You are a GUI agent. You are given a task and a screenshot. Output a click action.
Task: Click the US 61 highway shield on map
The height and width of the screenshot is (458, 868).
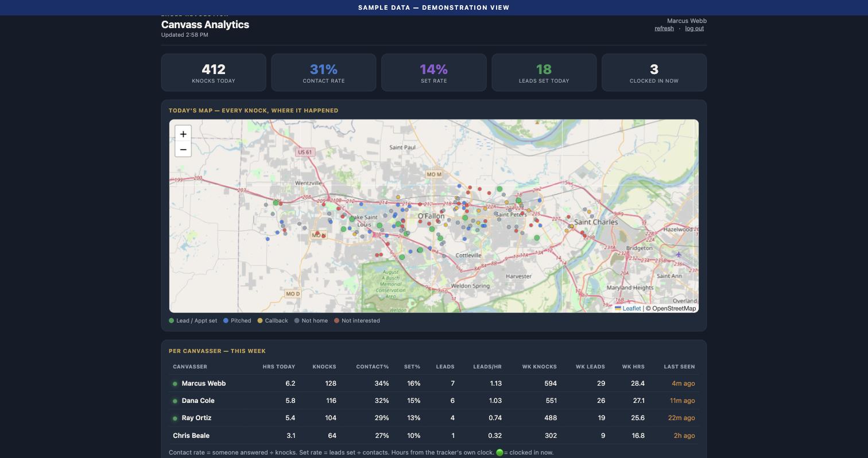coord(305,152)
